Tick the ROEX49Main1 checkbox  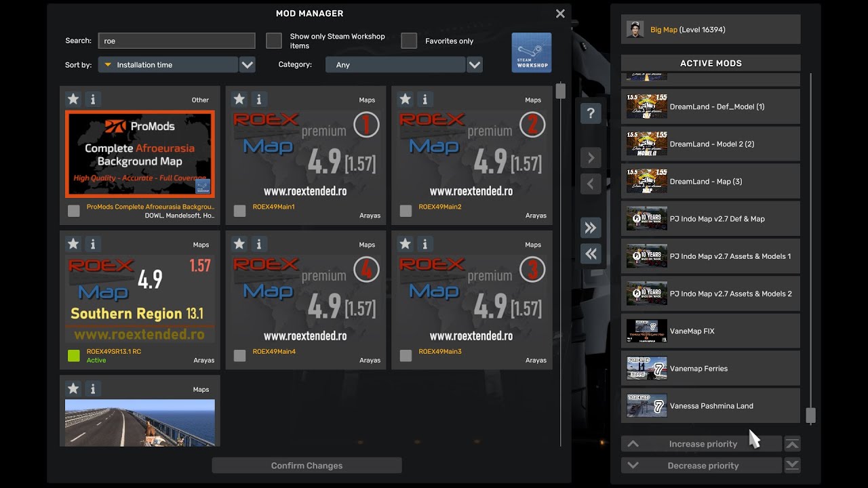(x=239, y=211)
